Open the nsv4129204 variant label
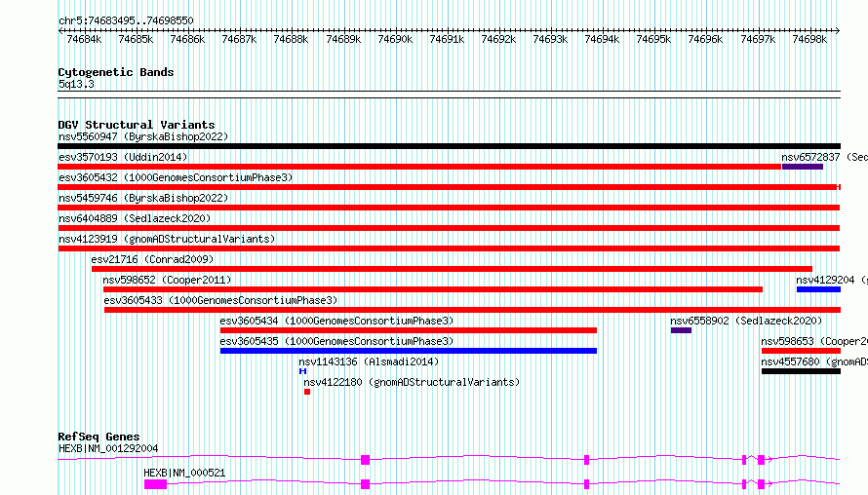The width and height of the screenshot is (868, 495). 832,280
